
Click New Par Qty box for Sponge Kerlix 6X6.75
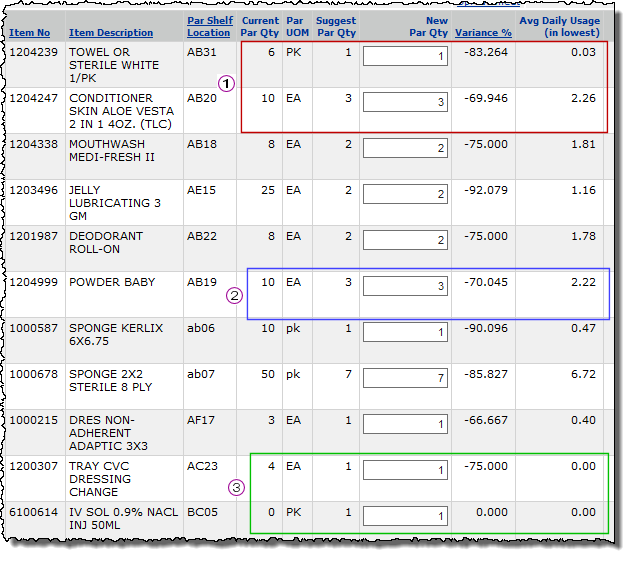click(405, 332)
